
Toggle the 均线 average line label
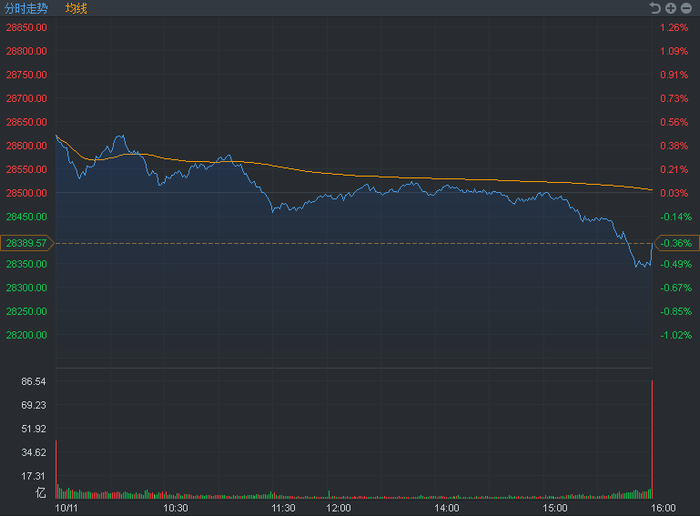pos(76,8)
